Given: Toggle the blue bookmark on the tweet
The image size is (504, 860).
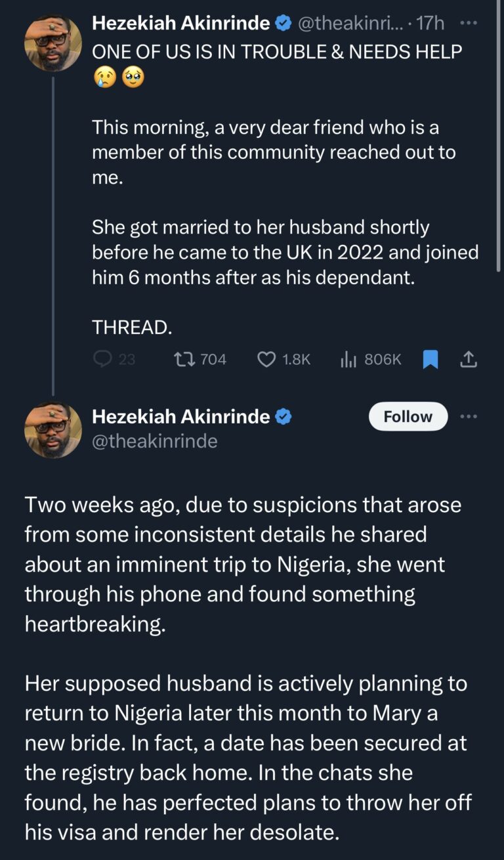Looking at the screenshot, I should (430, 359).
